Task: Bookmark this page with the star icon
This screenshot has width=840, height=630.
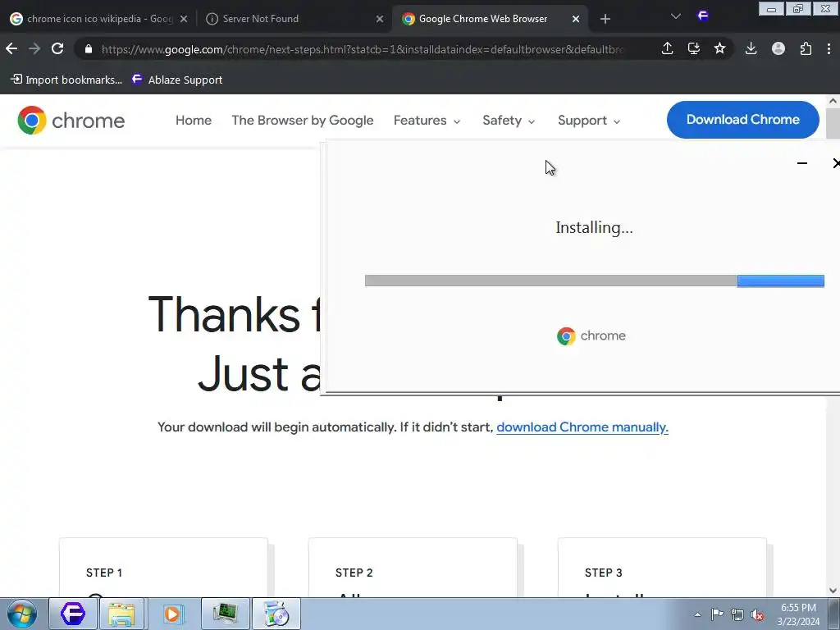Action: pyautogui.click(x=719, y=48)
